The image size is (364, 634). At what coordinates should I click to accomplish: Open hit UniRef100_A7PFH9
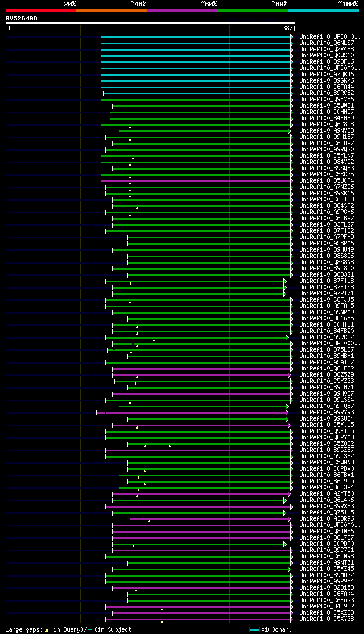tap(327, 237)
